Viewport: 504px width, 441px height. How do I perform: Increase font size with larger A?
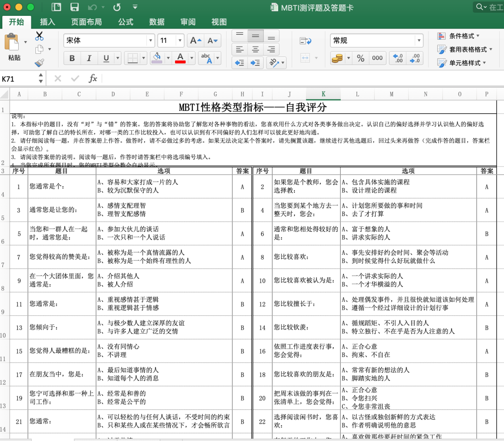point(196,41)
